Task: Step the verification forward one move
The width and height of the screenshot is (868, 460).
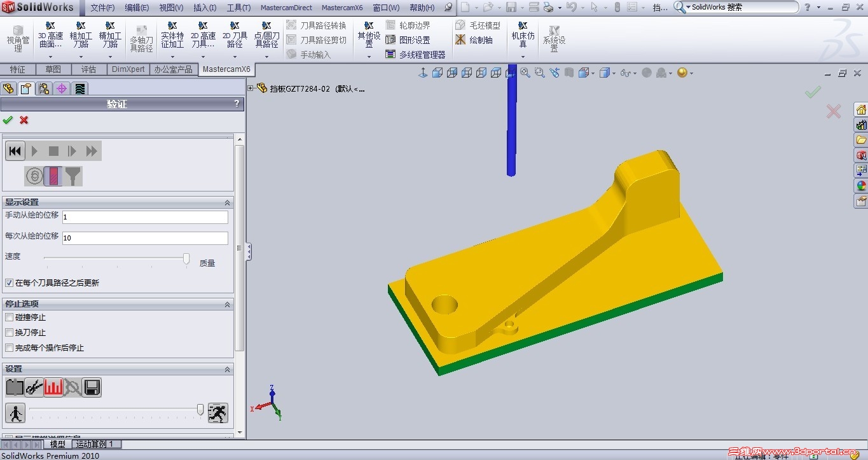Action: pos(72,151)
